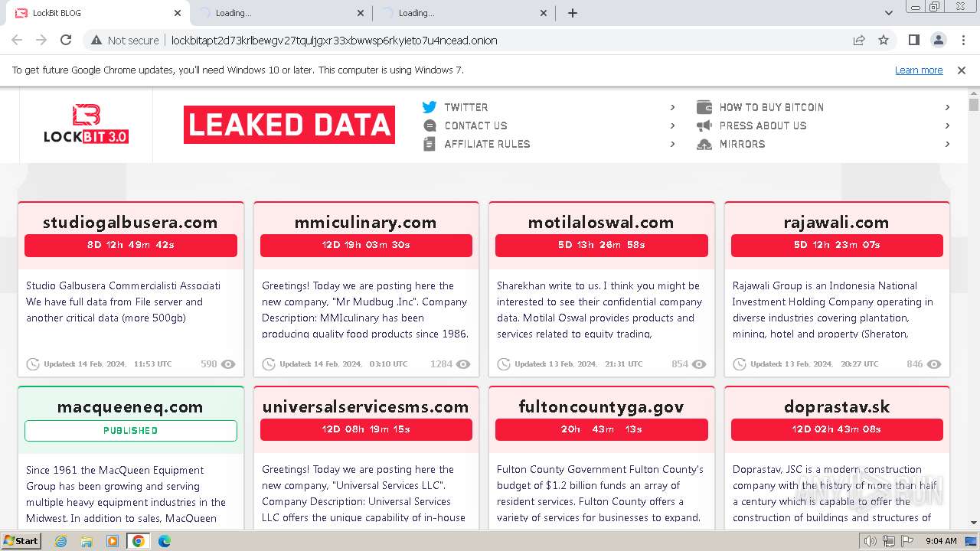This screenshot has width=980, height=551.
Task: Expand the Twitter menu chevron
Action: click(x=672, y=107)
